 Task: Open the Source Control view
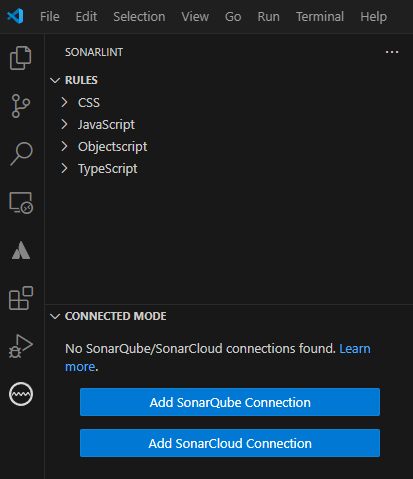pyautogui.click(x=21, y=106)
